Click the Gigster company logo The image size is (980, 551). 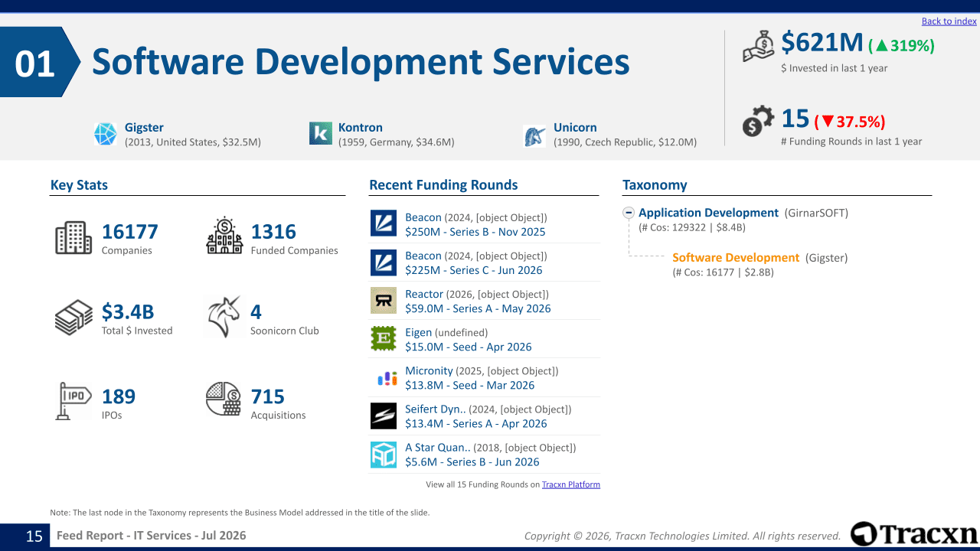click(x=105, y=134)
